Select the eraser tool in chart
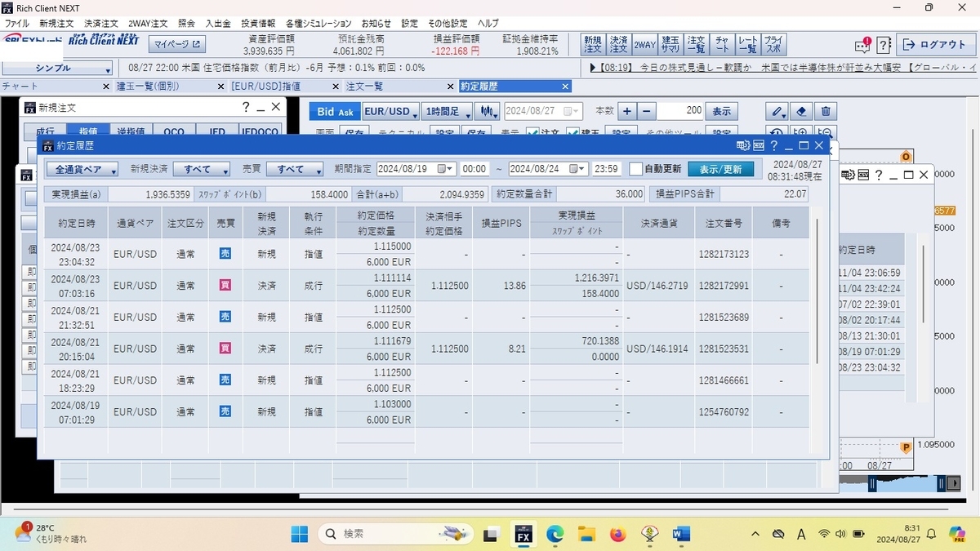This screenshot has height=551, width=980. 802,111
